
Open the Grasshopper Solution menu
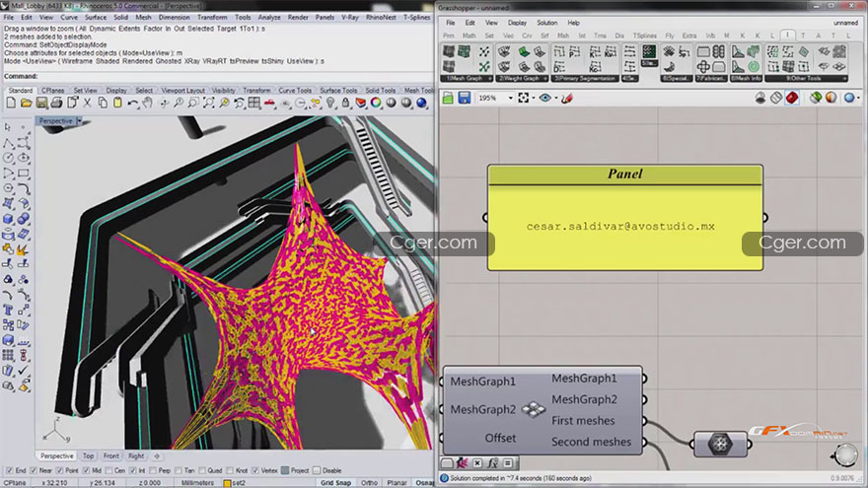pyautogui.click(x=546, y=23)
